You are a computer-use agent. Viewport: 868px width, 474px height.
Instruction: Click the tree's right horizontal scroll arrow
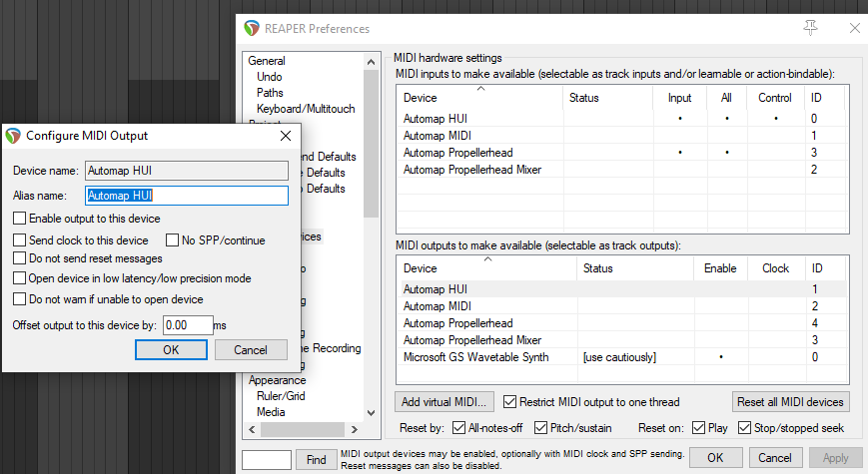[355, 429]
